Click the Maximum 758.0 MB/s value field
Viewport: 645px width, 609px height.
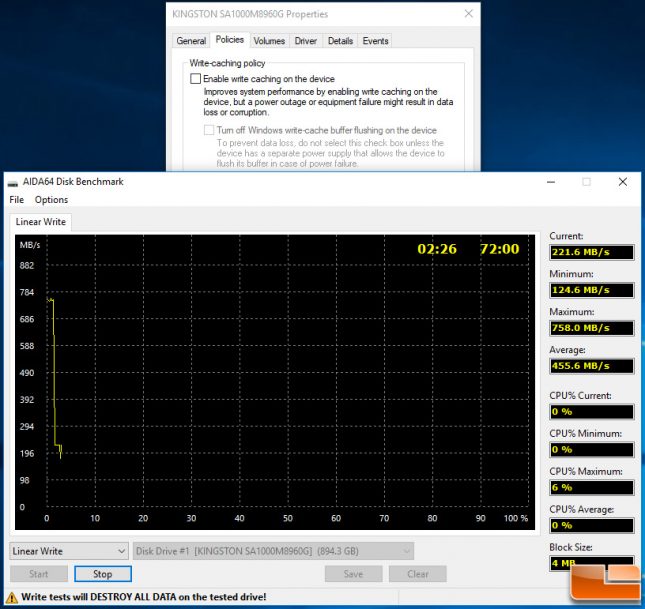pos(592,328)
